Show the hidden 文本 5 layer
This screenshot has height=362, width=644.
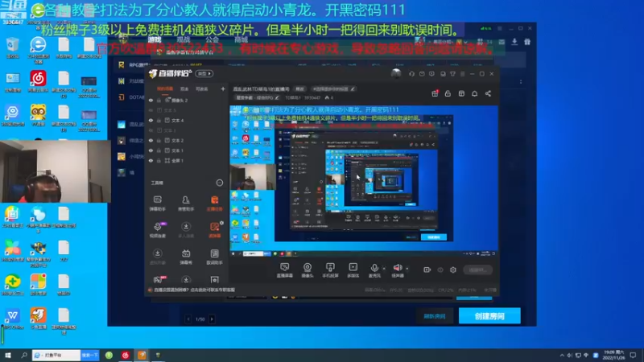[x=151, y=110]
